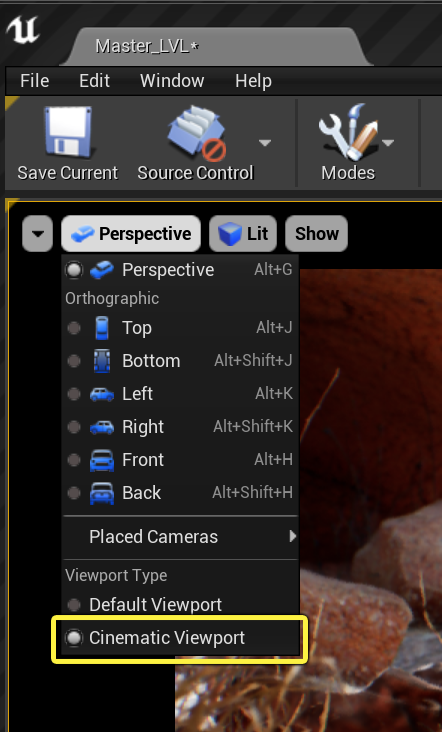Click the Modes wrench and pencil icon
Screen dimensions: 442x732
click(x=348, y=132)
